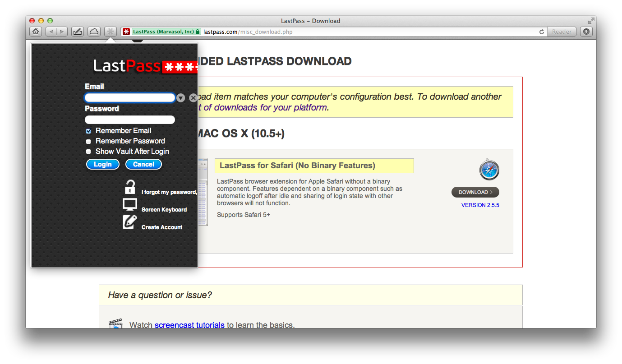Image resolution: width=622 pixels, height=364 pixels.
Task: Go back using the back arrow
Action: [51, 32]
